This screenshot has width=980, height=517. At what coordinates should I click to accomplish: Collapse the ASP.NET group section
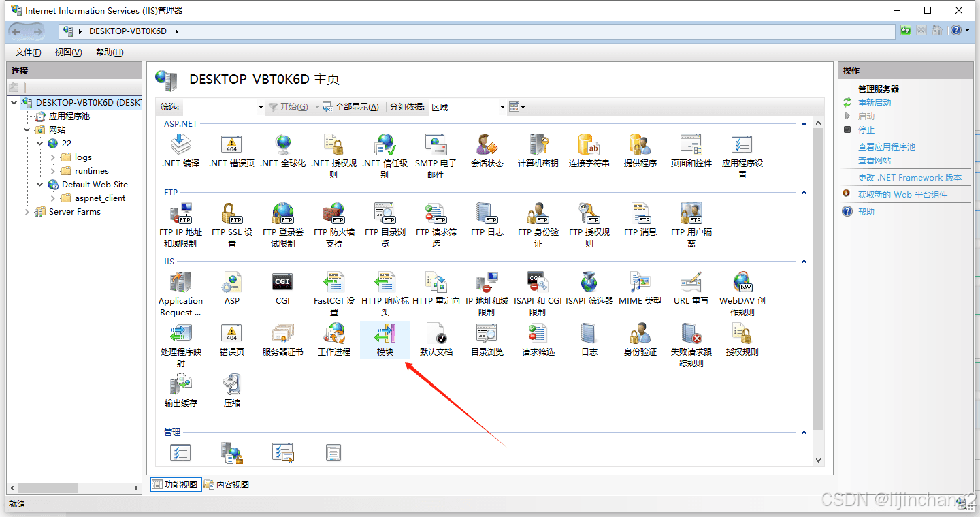point(804,124)
